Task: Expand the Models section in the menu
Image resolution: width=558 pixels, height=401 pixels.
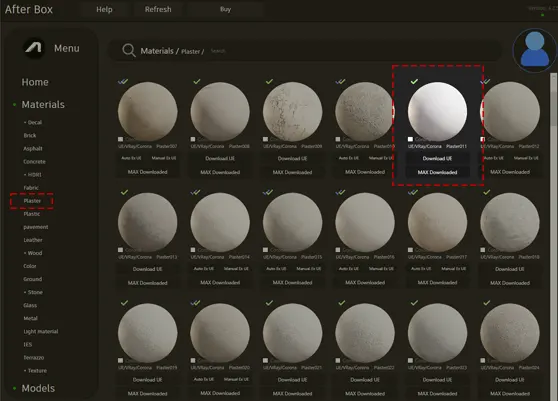Action: [38, 388]
